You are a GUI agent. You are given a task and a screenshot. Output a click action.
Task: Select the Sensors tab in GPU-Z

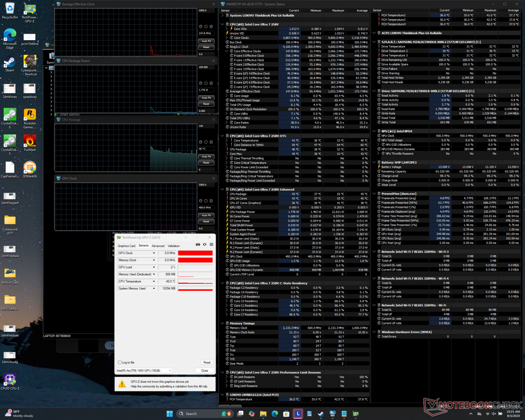click(x=143, y=246)
